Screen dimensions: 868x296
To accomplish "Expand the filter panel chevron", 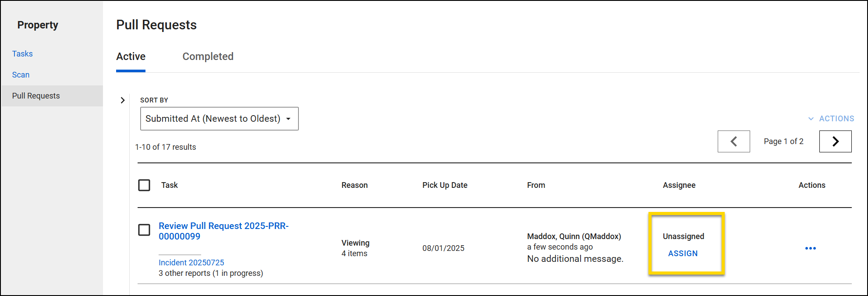I will [123, 100].
